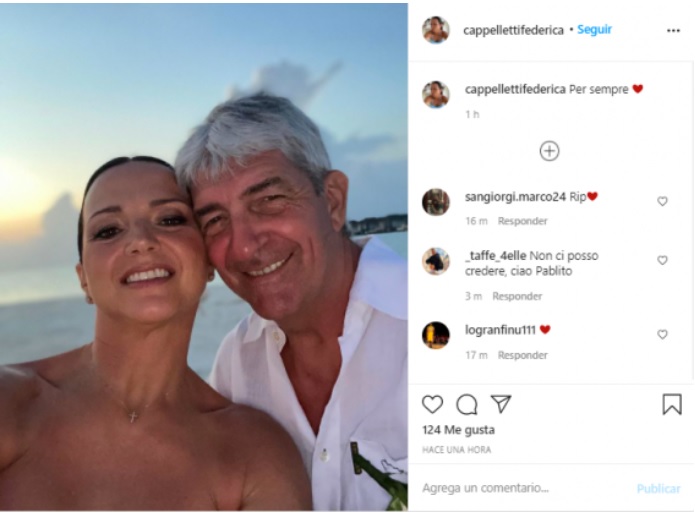This screenshot has width=695, height=515.
Task: Like _taffe_4elle's comment
Action: coord(662,260)
